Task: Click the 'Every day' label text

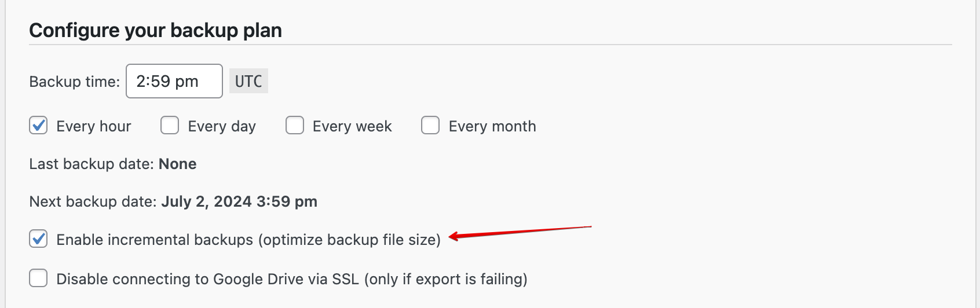Action: point(222,126)
